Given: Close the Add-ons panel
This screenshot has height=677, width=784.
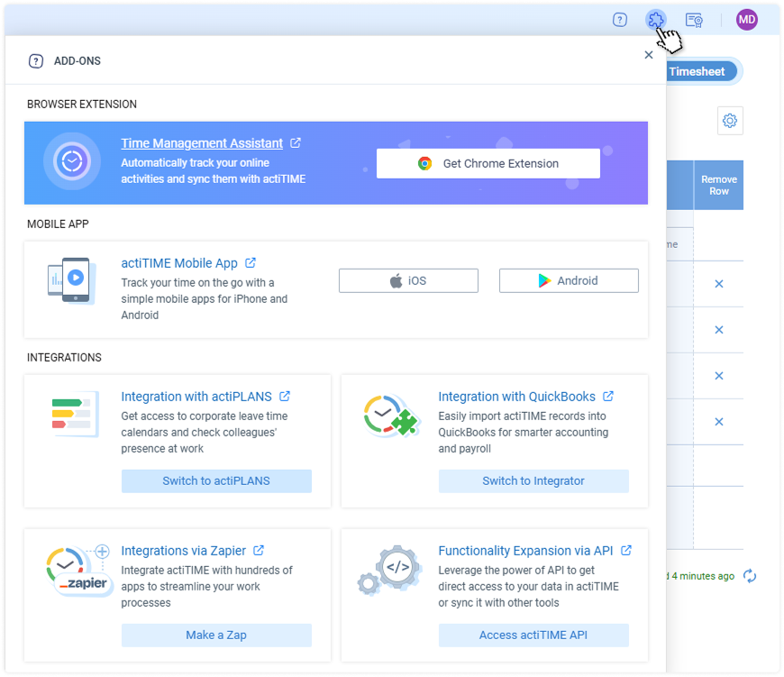Looking at the screenshot, I should 649,55.
